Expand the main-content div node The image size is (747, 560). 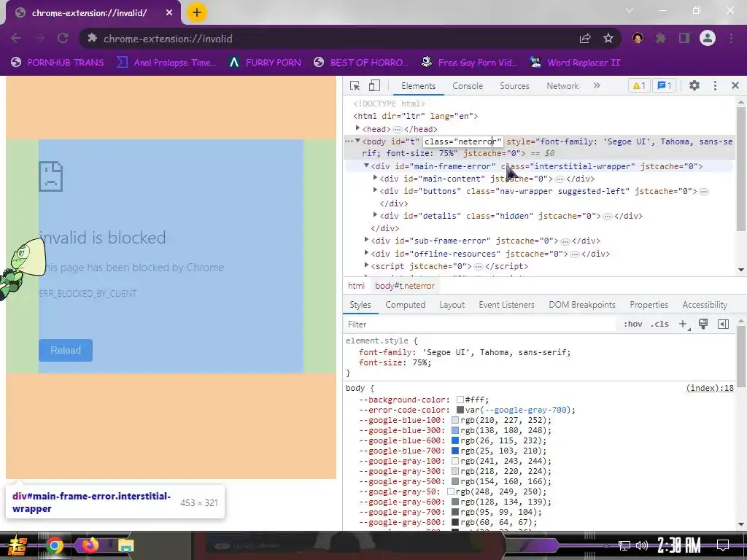375,178
